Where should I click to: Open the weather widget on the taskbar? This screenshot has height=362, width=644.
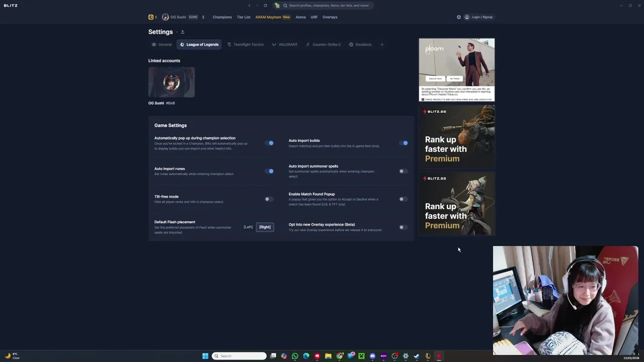12,356
